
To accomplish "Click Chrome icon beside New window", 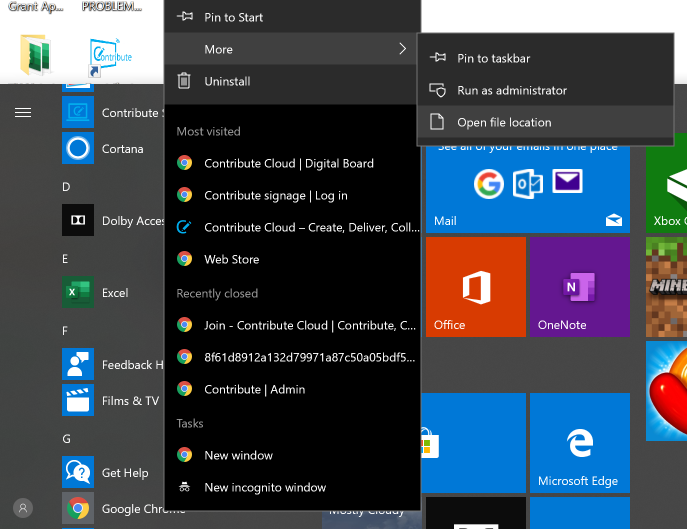I will [x=184, y=455].
